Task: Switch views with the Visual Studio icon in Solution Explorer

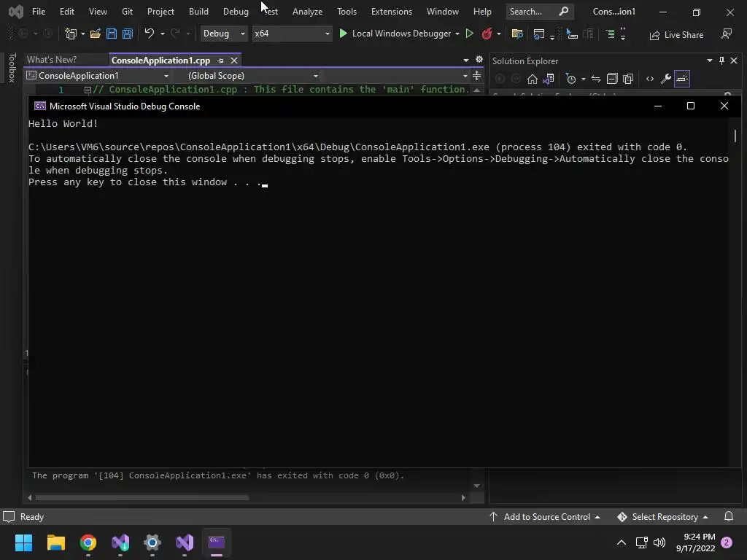Action: (549, 79)
